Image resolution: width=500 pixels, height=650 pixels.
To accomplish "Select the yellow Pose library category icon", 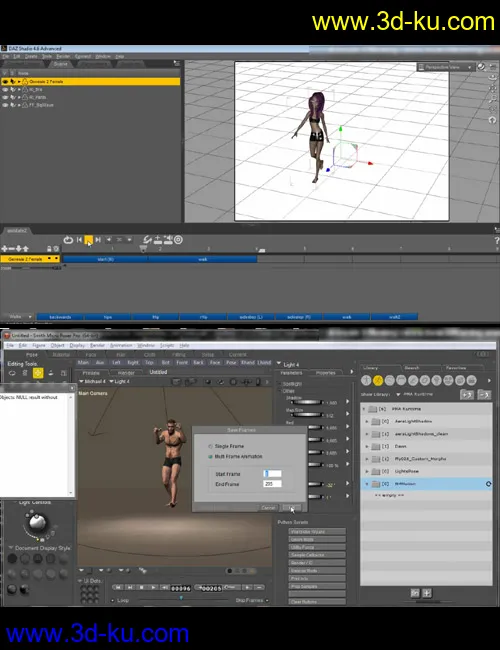I will 378,380.
